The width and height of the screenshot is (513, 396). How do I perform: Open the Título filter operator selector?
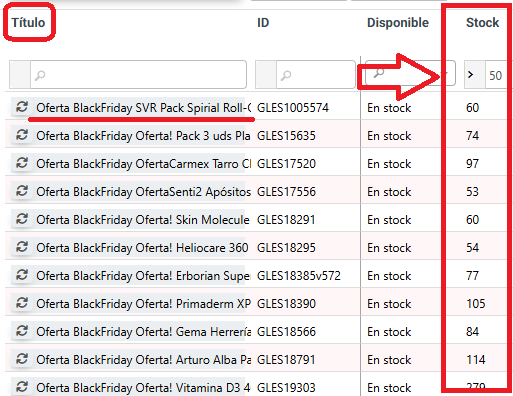[x=20, y=75]
